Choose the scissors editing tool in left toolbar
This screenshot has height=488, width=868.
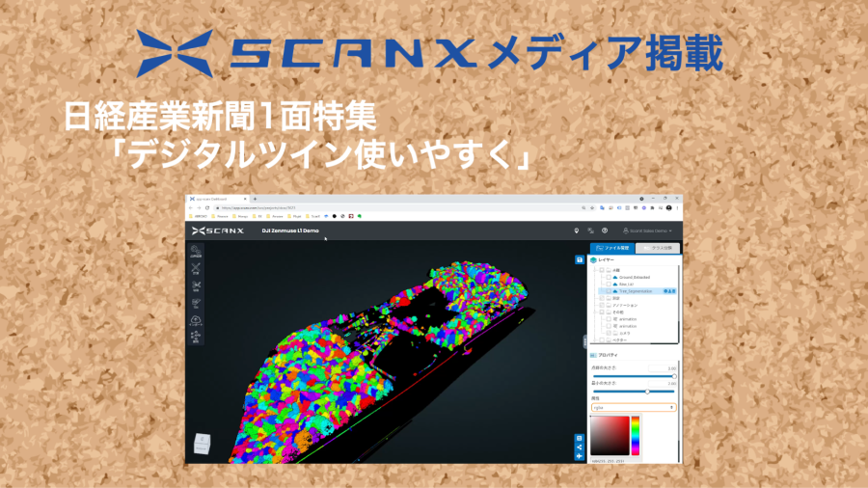pos(196,286)
